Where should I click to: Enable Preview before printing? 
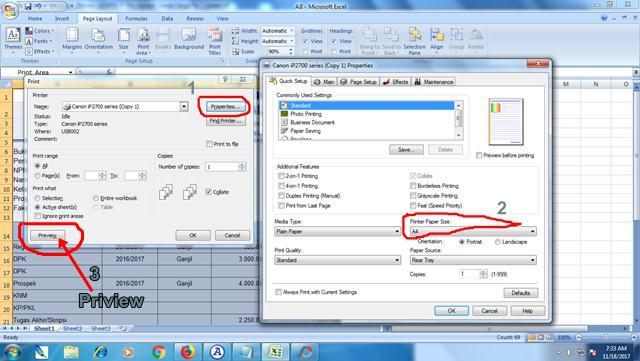[479, 156]
